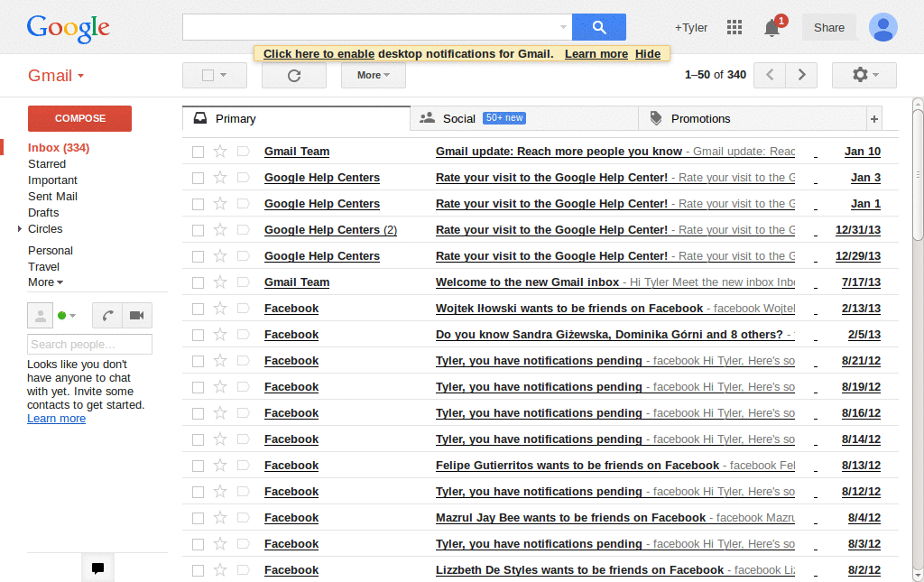Image resolution: width=924 pixels, height=582 pixels.
Task: Star the Mazrul Jay Bee email
Action: (220, 518)
